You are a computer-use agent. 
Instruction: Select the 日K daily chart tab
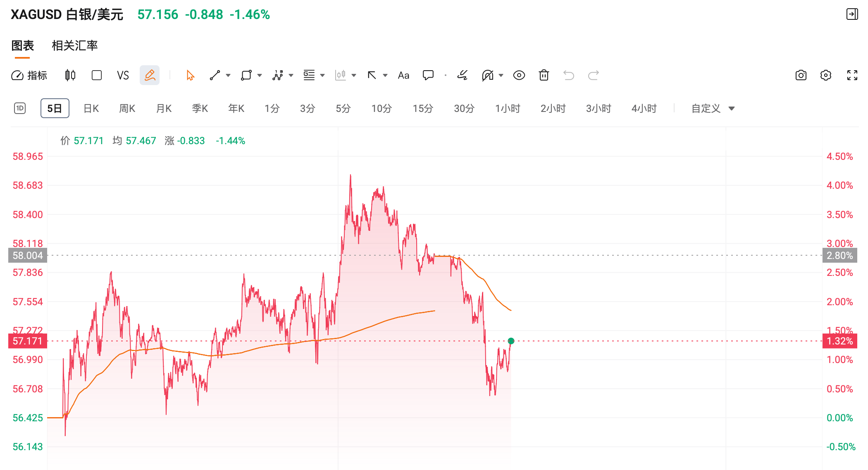coord(91,108)
